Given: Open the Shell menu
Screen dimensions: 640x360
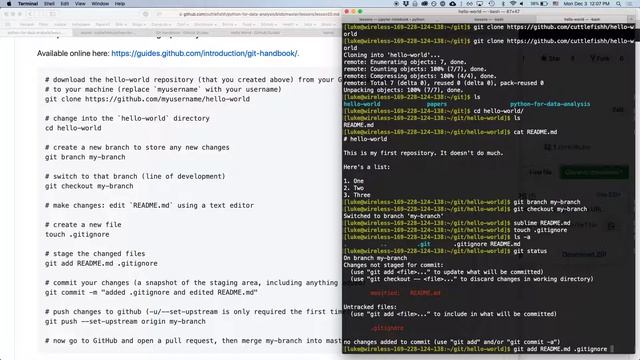Looking at the screenshot, I should (x=49, y=4).
